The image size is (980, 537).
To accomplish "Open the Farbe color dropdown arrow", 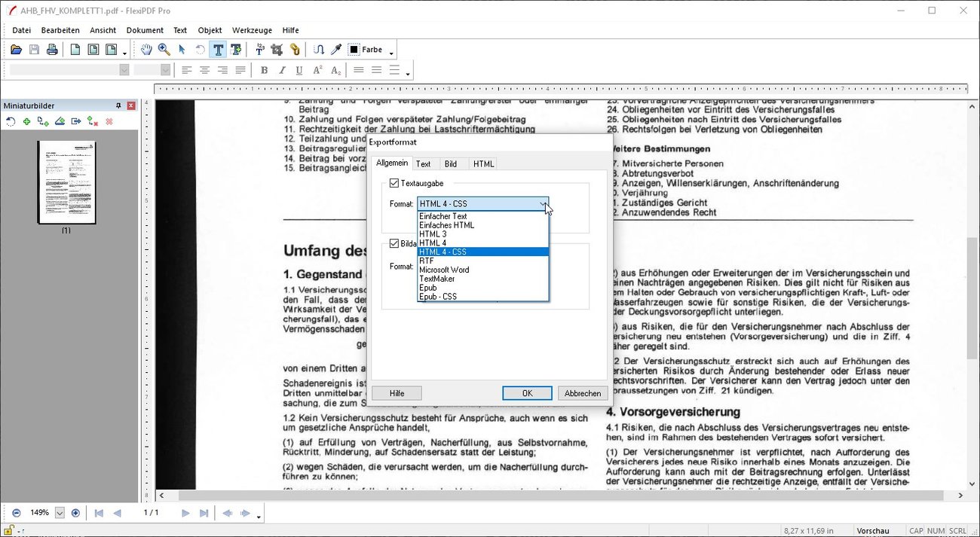I will 392,51.
